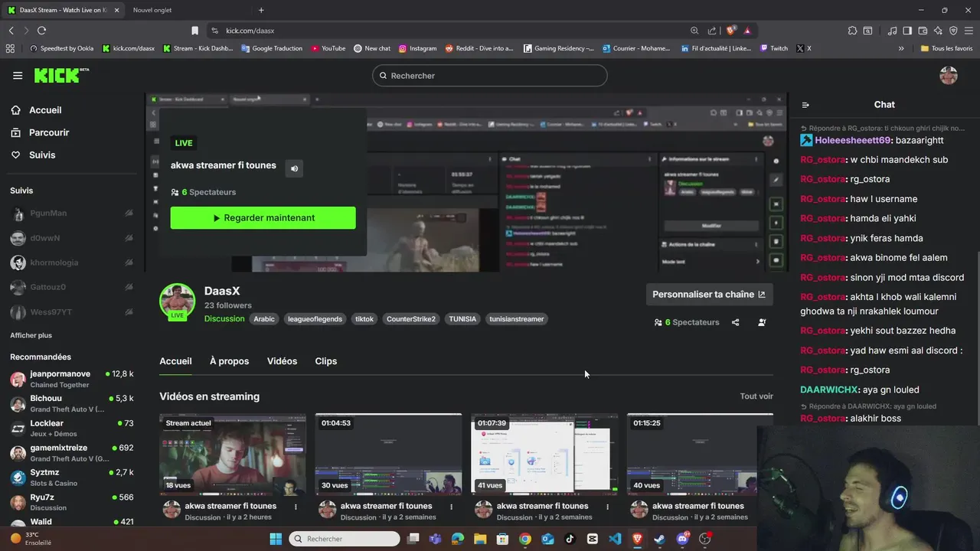Open new browser tab plus button
Screen dimensions: 980x551
261,10
